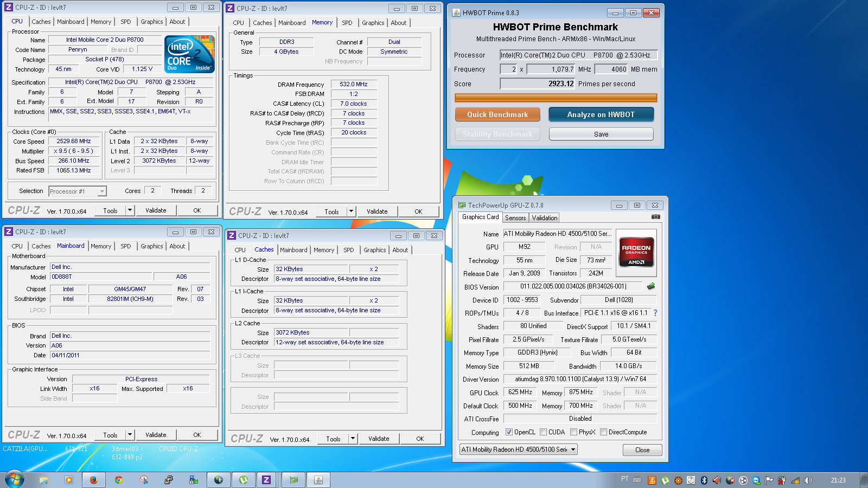Open Graphics tab in CPU-Z CPU window
This screenshot has height=488, width=868.
[x=152, y=22]
